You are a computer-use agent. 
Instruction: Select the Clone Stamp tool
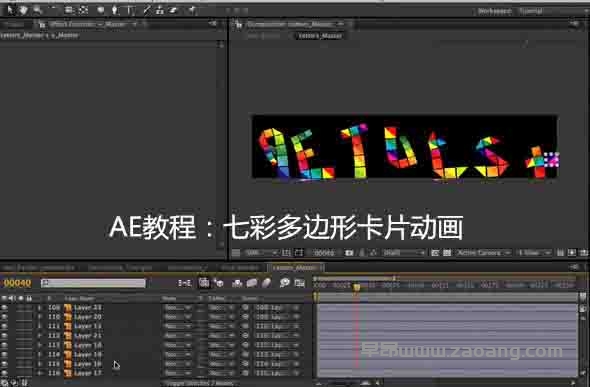point(160,10)
